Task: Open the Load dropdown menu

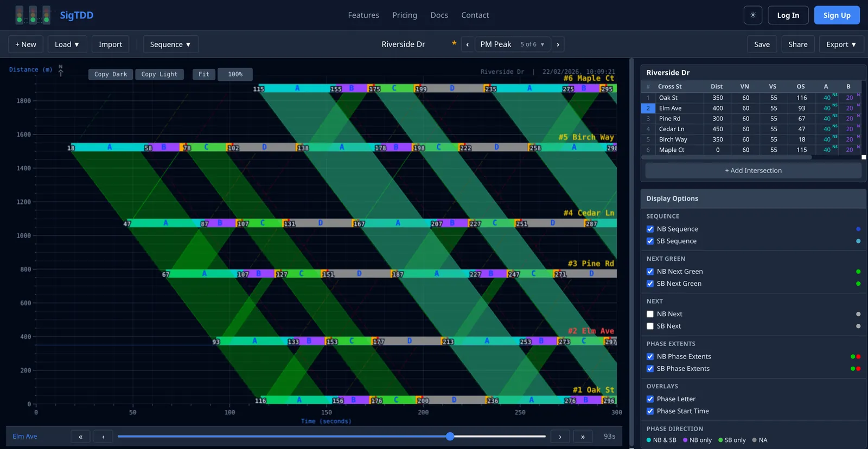Action: (67, 44)
